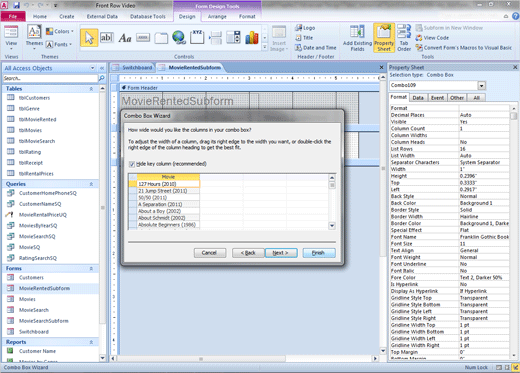Open the Tab Order dialog

(x=404, y=38)
